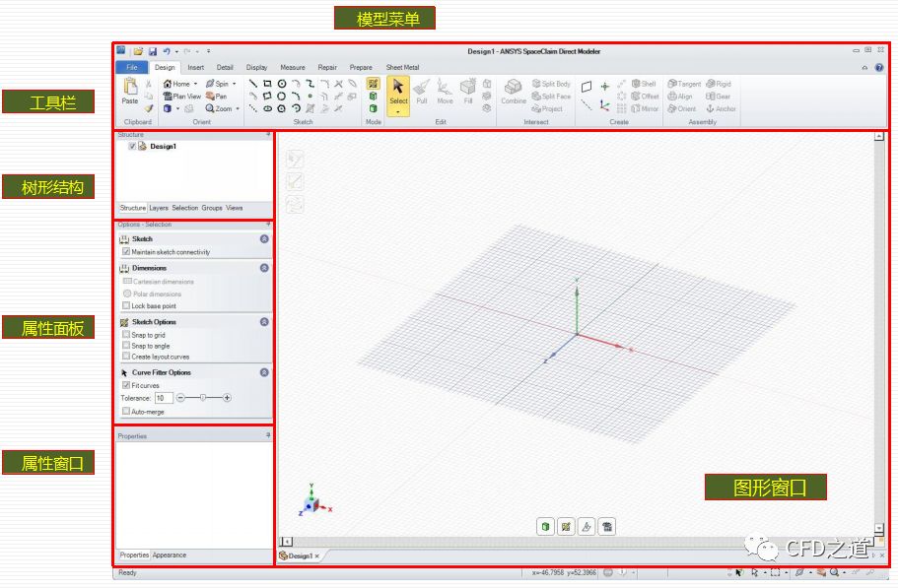Click the Combine tool in Intersect group
The width and height of the screenshot is (898, 588).
(x=514, y=92)
